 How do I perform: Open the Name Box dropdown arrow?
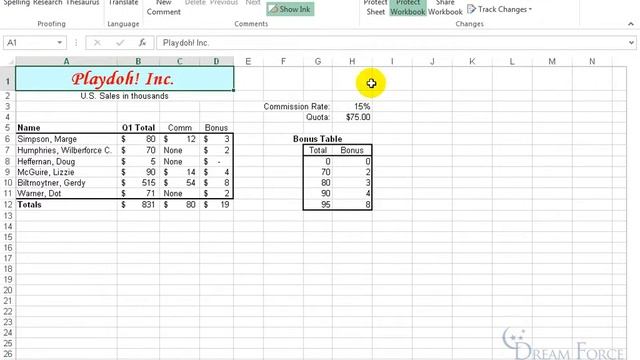coord(60,42)
